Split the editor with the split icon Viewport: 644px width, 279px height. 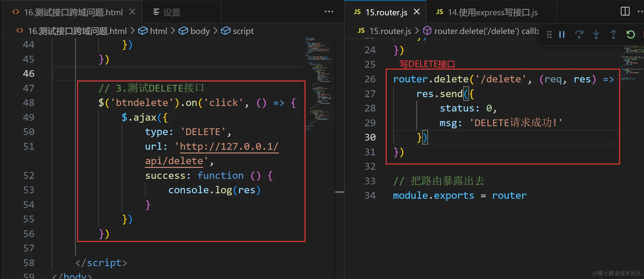coord(625,12)
